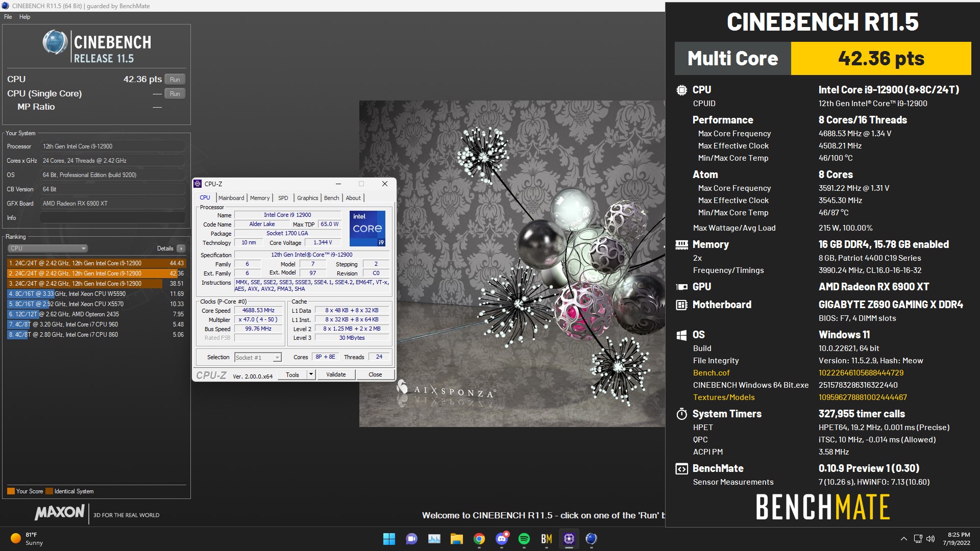Click the Core Speed value 4688.53 MHz
980x551 pixels.
[258, 310]
